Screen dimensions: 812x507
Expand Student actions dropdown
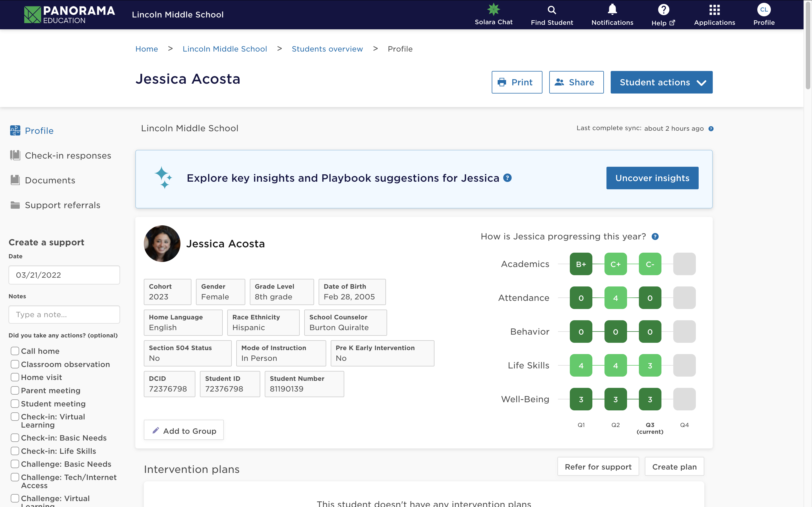tap(662, 82)
